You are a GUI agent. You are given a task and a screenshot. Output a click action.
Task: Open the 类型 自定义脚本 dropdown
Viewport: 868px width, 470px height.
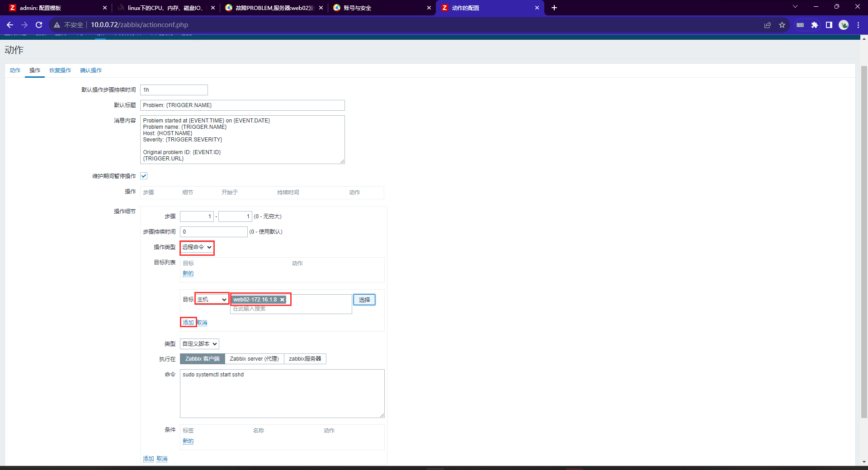tap(199, 344)
